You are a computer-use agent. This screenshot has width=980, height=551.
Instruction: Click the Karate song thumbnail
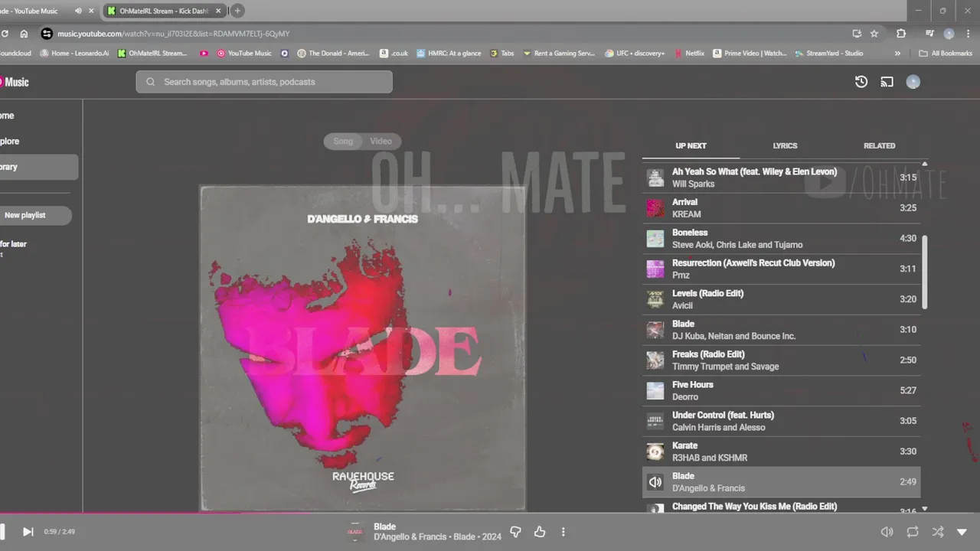pyautogui.click(x=655, y=452)
